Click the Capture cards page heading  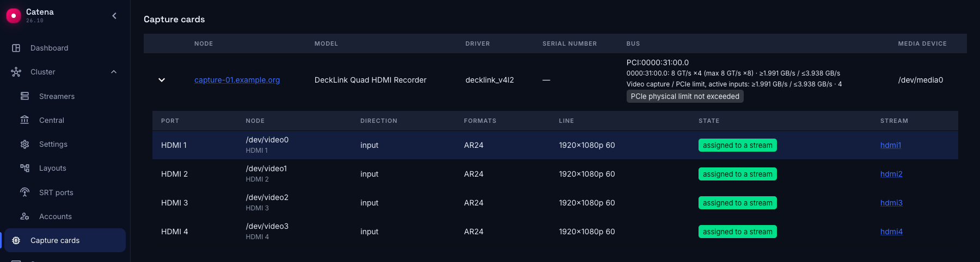[174, 19]
